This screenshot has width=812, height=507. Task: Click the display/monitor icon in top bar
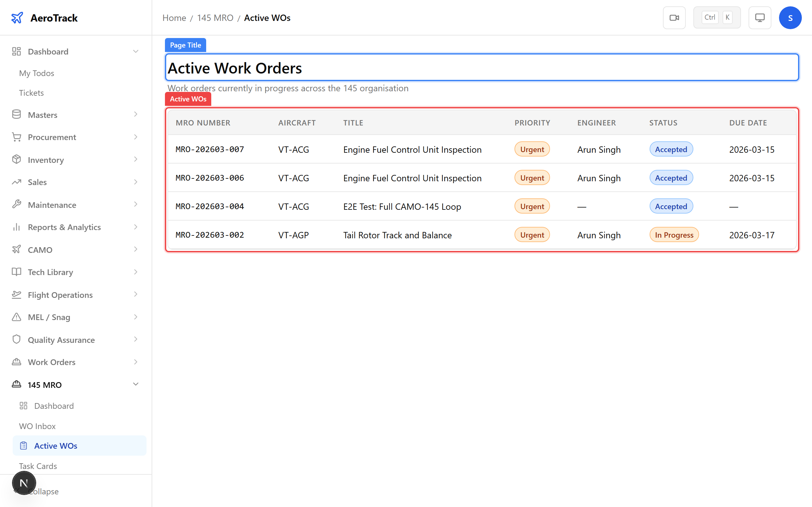tap(760, 17)
